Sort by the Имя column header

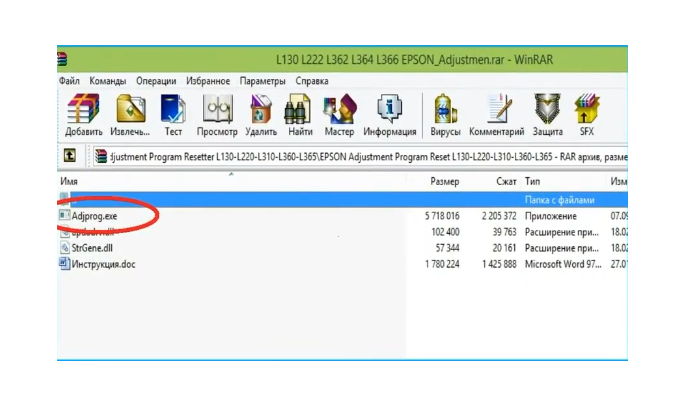(69, 181)
